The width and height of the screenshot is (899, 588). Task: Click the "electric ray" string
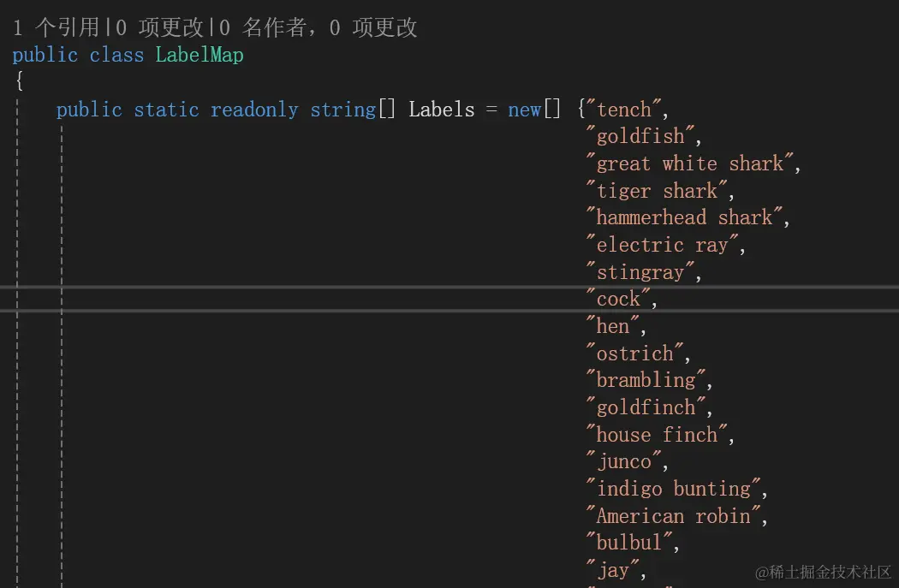click(x=662, y=245)
